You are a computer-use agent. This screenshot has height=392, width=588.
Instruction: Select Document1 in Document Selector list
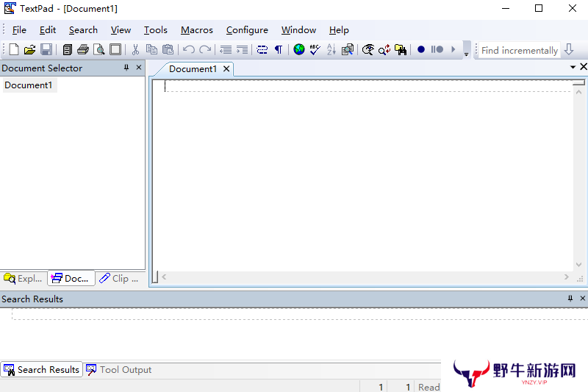pyautogui.click(x=29, y=85)
